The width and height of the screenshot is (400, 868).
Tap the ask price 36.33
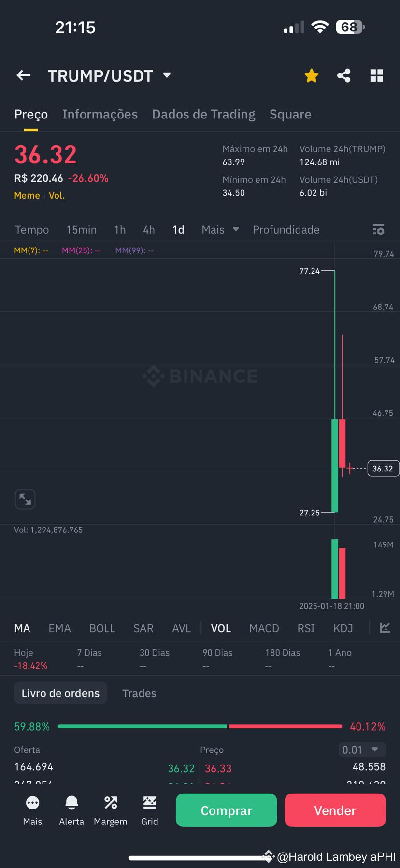coord(218,768)
